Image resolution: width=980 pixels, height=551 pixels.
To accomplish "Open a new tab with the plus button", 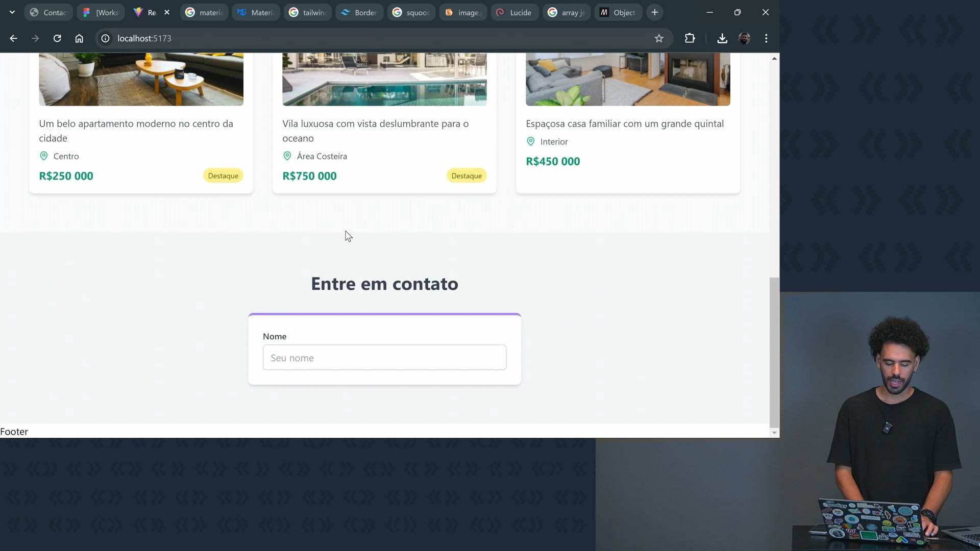I will tap(655, 12).
